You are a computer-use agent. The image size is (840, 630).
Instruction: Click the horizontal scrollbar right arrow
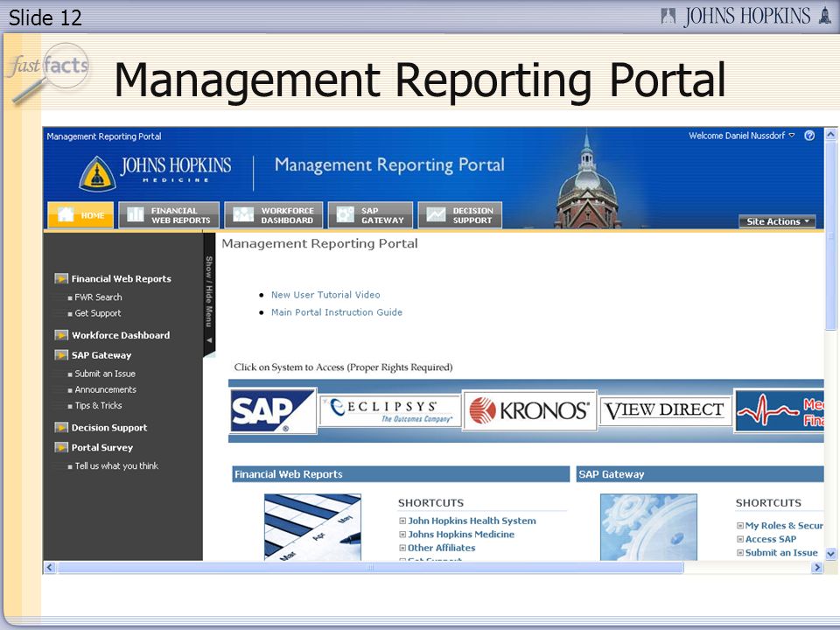(817, 567)
